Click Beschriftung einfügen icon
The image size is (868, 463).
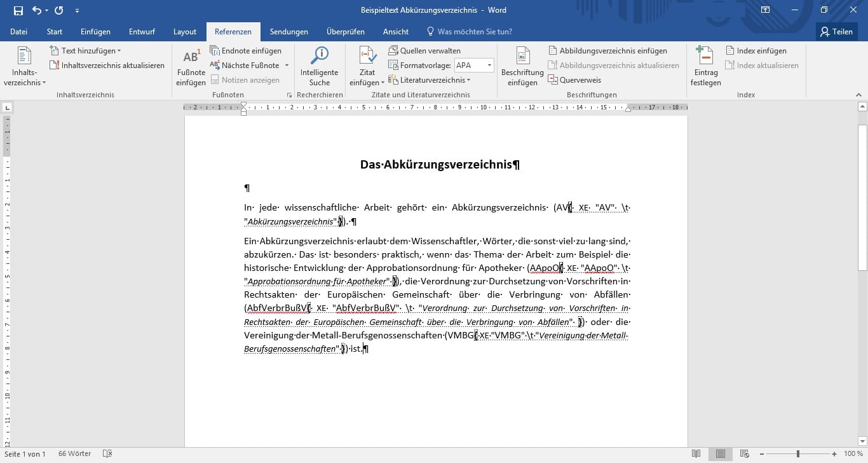522,57
